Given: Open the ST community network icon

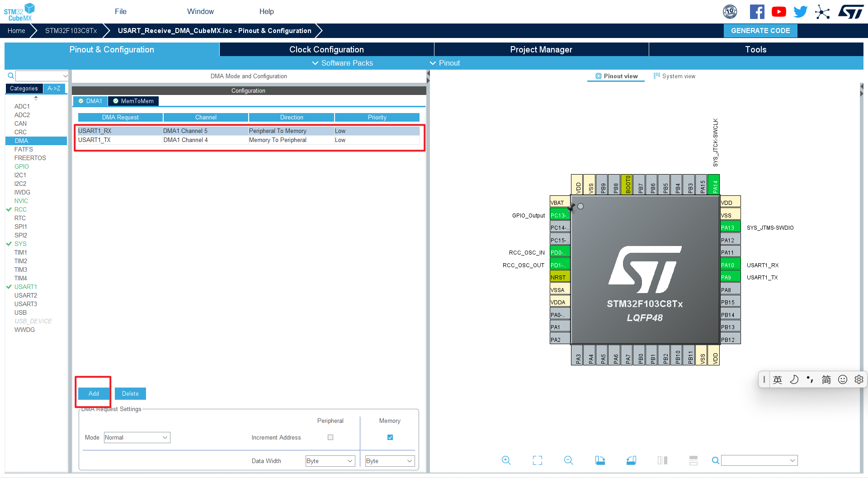Looking at the screenshot, I should coord(822,12).
